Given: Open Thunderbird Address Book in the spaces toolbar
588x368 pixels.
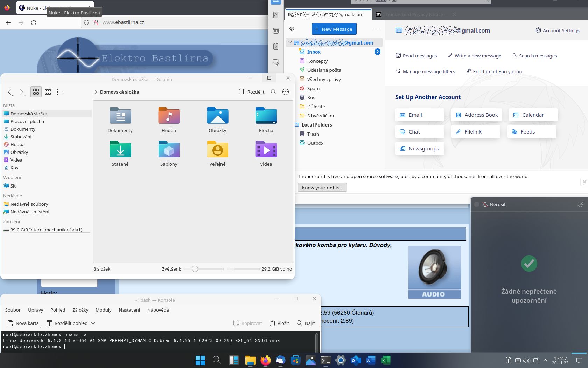Looking at the screenshot, I should point(276,15).
